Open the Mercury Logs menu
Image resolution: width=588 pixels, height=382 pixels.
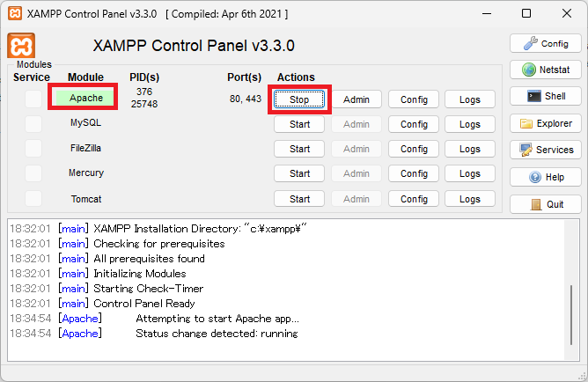[470, 173]
